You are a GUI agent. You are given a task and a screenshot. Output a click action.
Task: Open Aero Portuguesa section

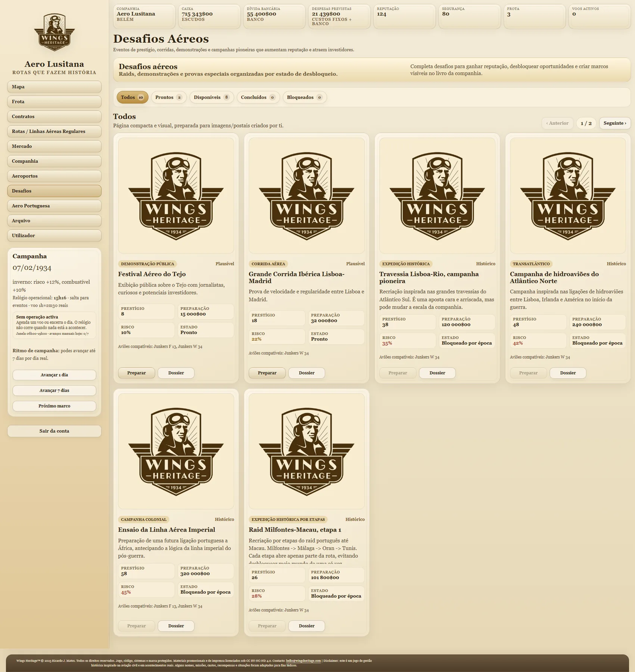click(55, 206)
